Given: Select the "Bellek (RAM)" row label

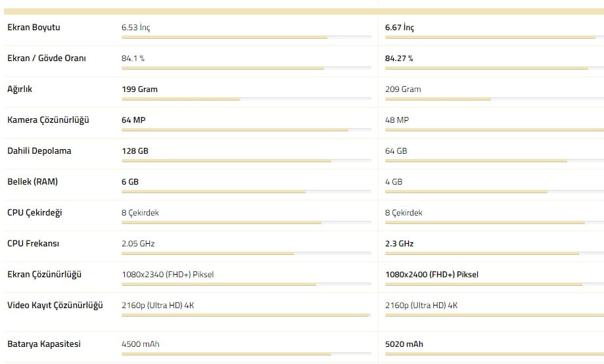Looking at the screenshot, I should (32, 182).
